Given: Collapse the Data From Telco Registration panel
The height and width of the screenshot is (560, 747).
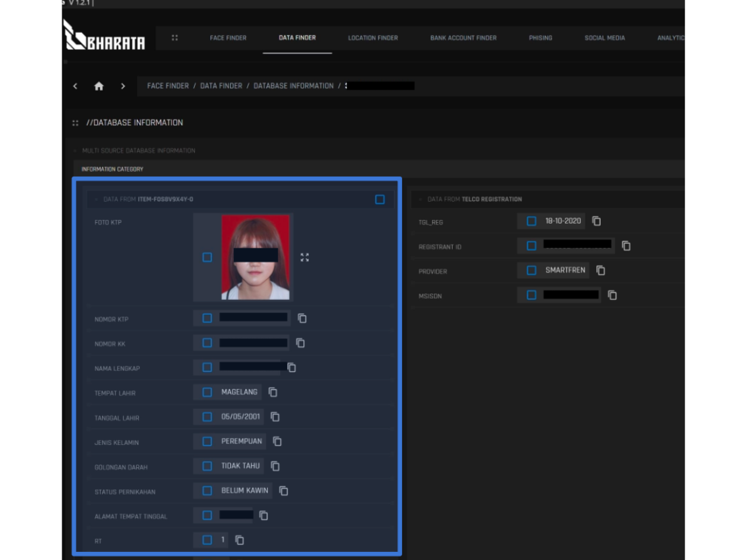Looking at the screenshot, I should (x=421, y=200).
